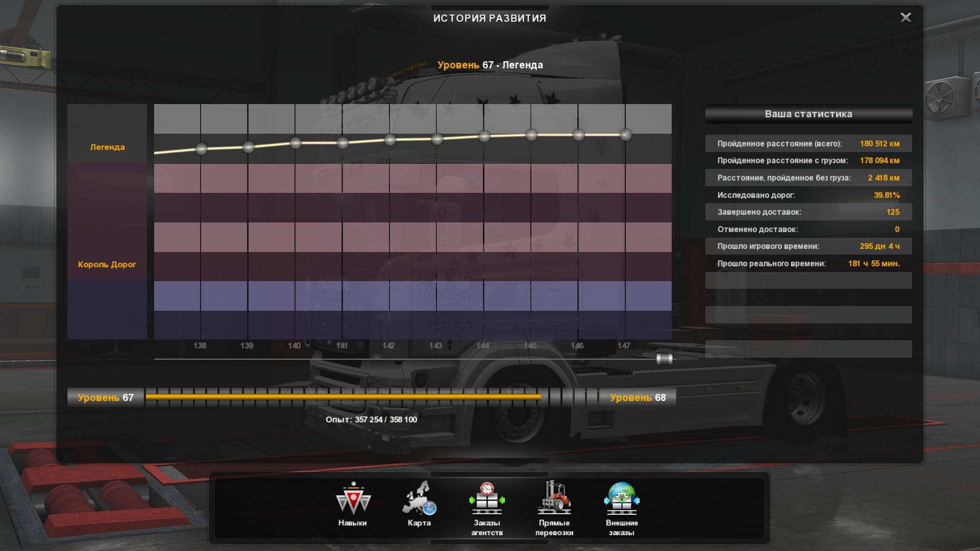Click Завершено доставок row value 125
The height and width of the screenshot is (551, 980).
pyautogui.click(x=893, y=212)
